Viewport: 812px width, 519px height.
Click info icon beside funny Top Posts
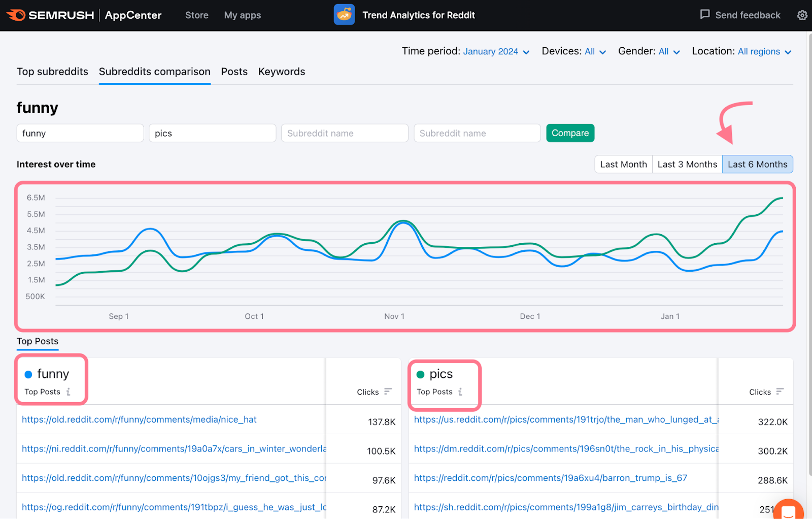(69, 392)
